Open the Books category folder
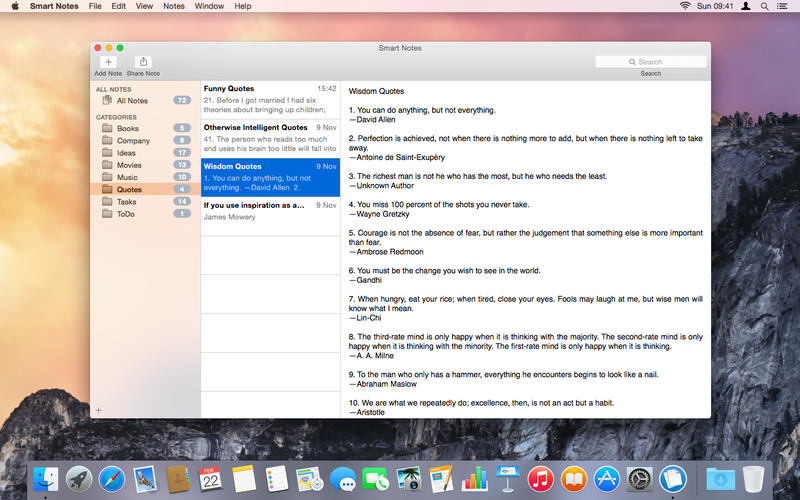The height and width of the screenshot is (500, 800). tap(127, 129)
